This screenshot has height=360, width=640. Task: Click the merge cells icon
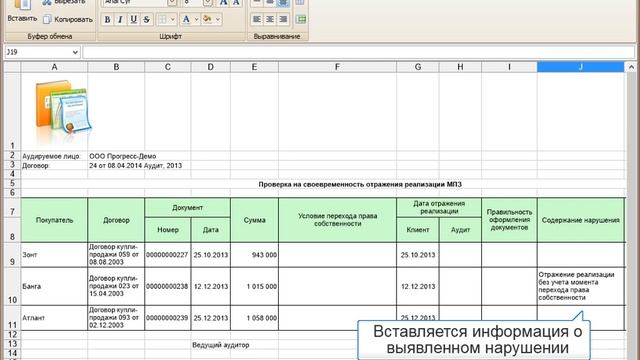(x=301, y=19)
